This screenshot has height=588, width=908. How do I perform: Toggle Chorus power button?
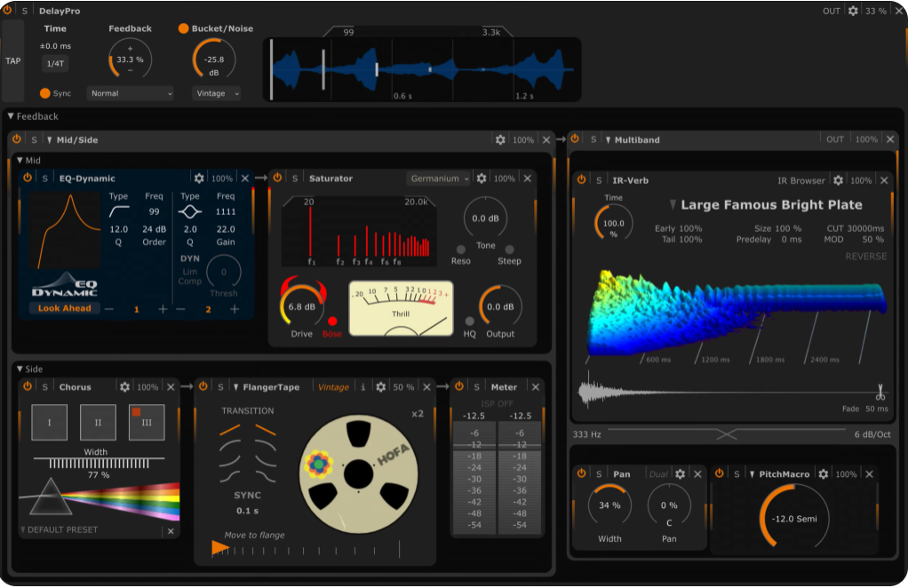[28, 386]
